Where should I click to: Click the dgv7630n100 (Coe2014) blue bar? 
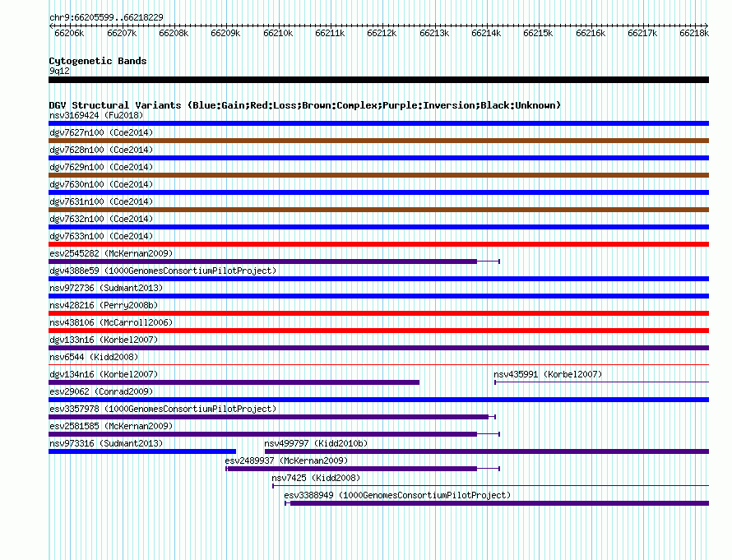pos(378,192)
